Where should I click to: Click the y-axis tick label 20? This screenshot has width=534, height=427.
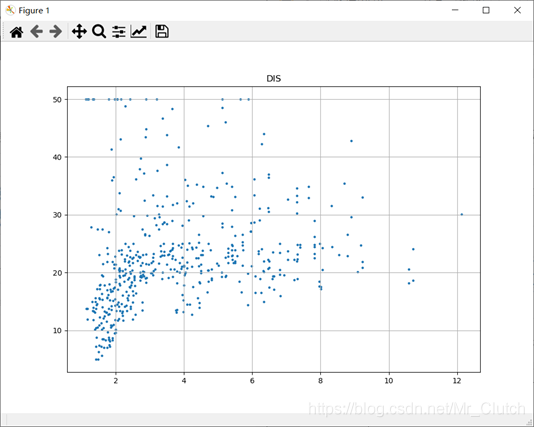[x=57, y=273]
